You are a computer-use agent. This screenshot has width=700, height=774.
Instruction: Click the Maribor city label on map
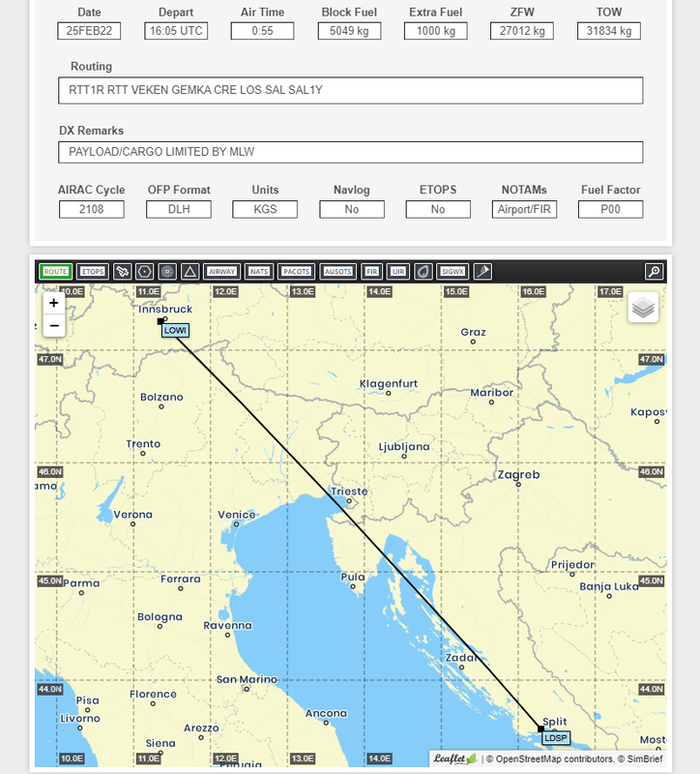[x=491, y=393]
